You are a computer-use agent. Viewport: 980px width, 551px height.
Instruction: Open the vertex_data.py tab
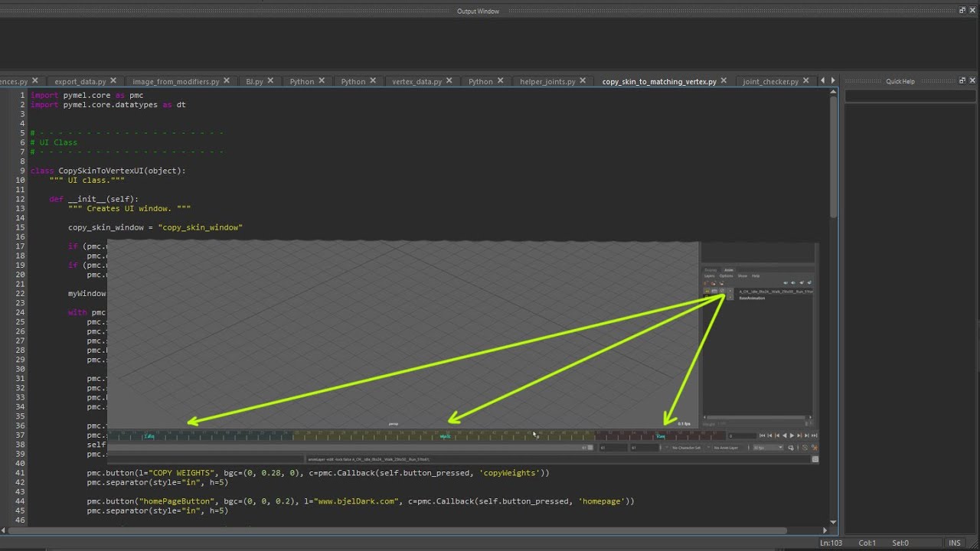416,81
